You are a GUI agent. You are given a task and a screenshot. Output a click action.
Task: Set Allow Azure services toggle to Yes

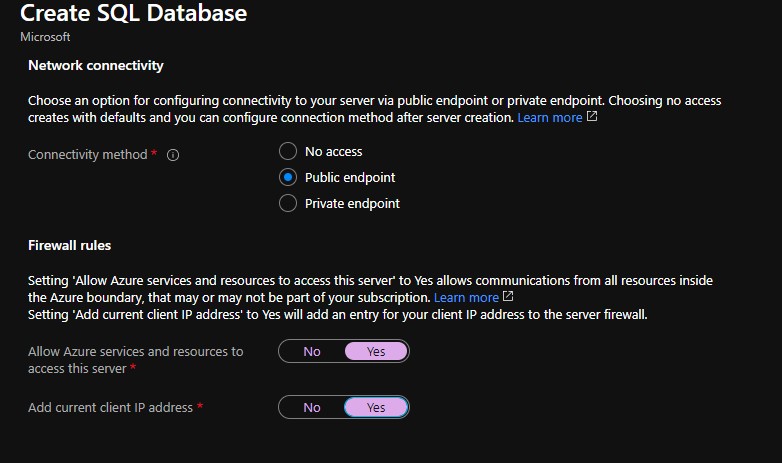tap(376, 352)
